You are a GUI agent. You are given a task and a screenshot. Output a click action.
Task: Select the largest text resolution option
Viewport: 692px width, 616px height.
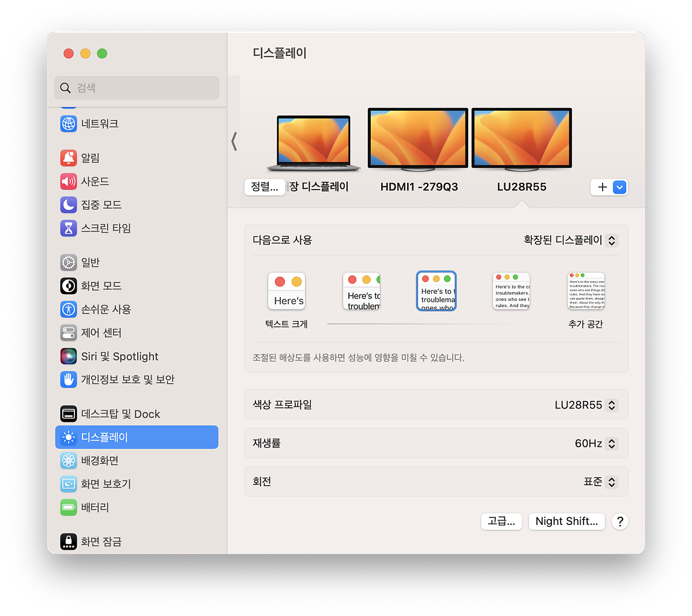pyautogui.click(x=287, y=291)
